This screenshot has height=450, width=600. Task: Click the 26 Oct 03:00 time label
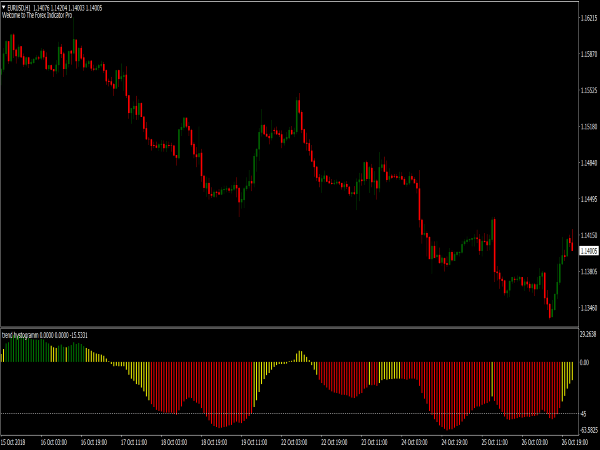(x=535, y=442)
